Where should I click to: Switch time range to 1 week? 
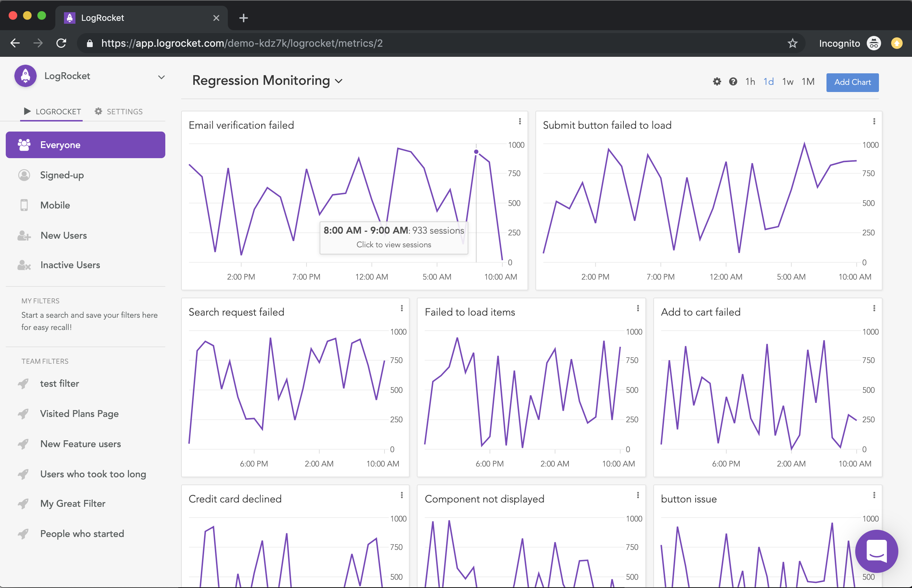788,81
